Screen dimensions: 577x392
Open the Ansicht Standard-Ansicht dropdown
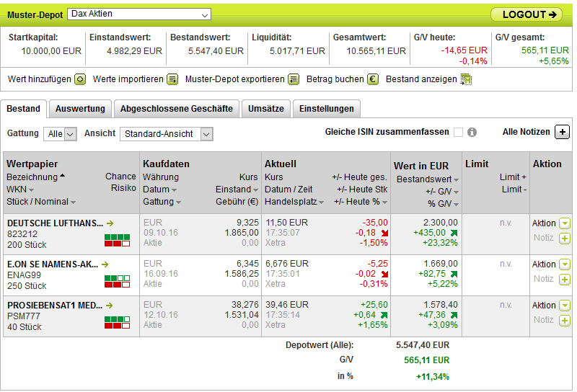tap(167, 134)
